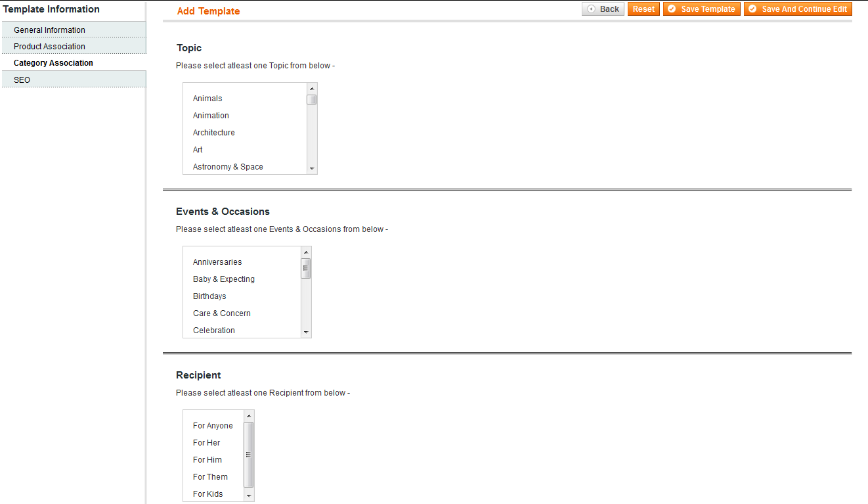This screenshot has height=504, width=868.
Task: Click Events & Occasions list scroll up arrow
Action: [306, 252]
